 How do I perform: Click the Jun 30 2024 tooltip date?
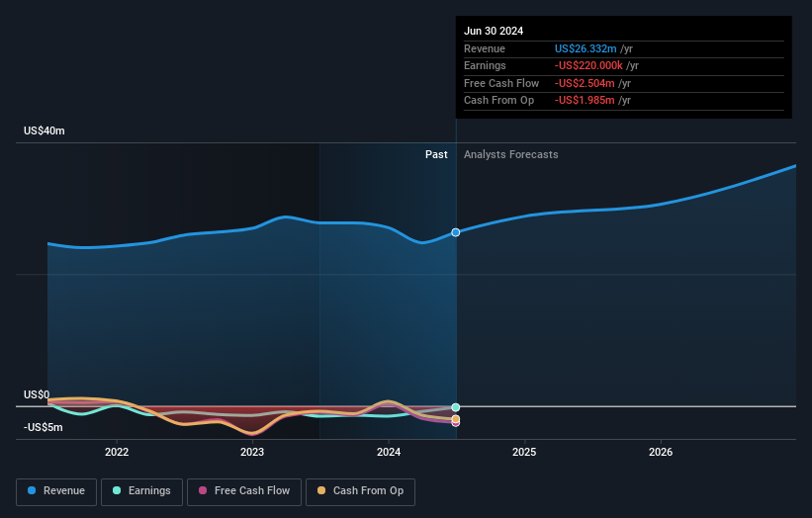click(494, 31)
